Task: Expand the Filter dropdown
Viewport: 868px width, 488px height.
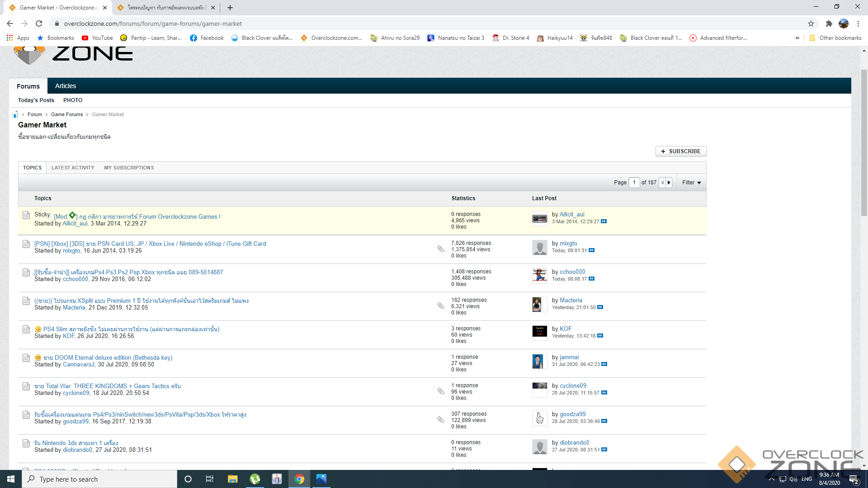Action: pos(691,183)
